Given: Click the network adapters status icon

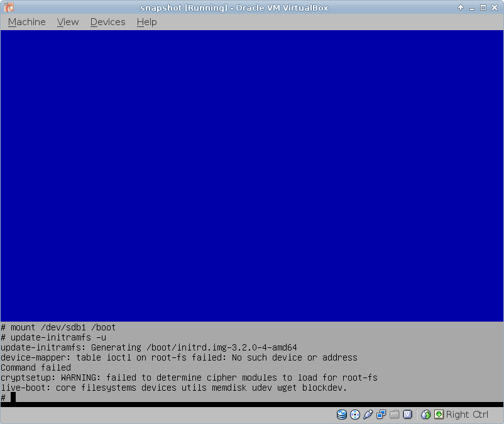Looking at the screenshot, I should pos(381,415).
